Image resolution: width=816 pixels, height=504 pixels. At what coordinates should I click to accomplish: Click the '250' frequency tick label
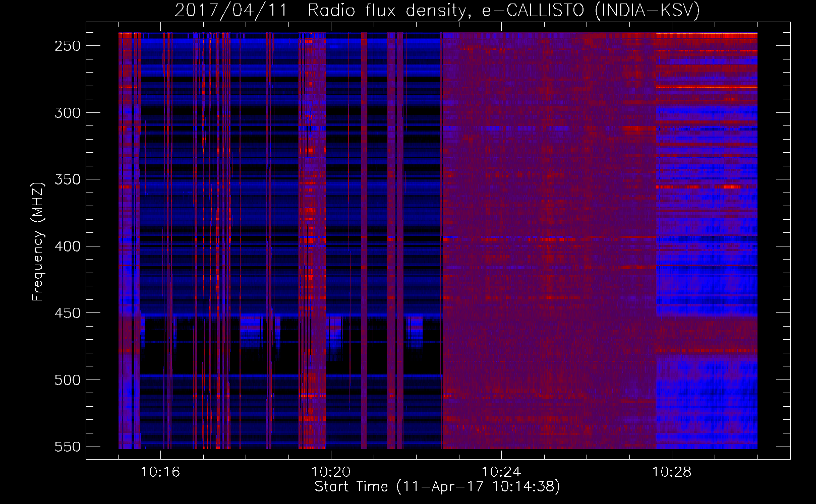click(x=68, y=46)
